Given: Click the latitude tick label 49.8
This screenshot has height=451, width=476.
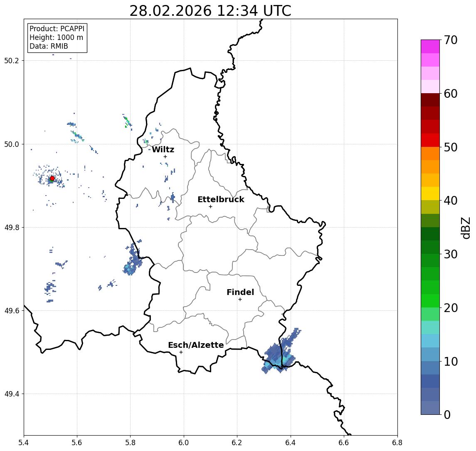Looking at the screenshot, I should [x=12, y=227].
